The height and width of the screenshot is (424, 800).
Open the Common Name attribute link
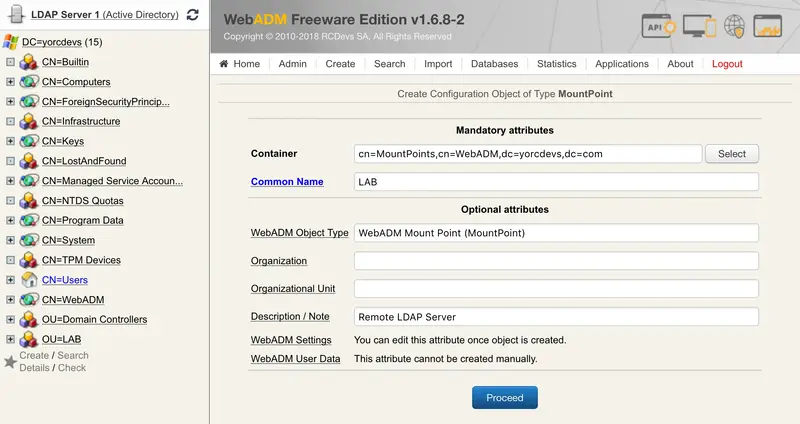tap(287, 182)
